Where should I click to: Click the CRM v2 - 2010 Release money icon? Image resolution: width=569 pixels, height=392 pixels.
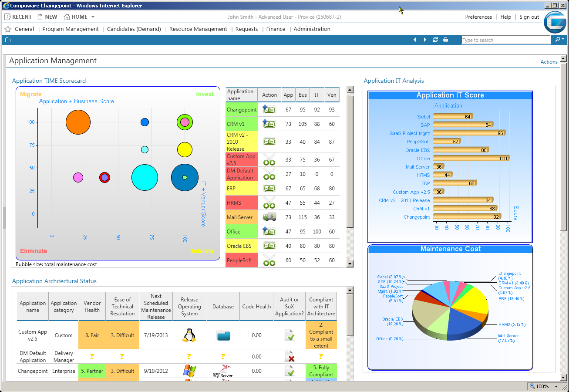point(269,142)
